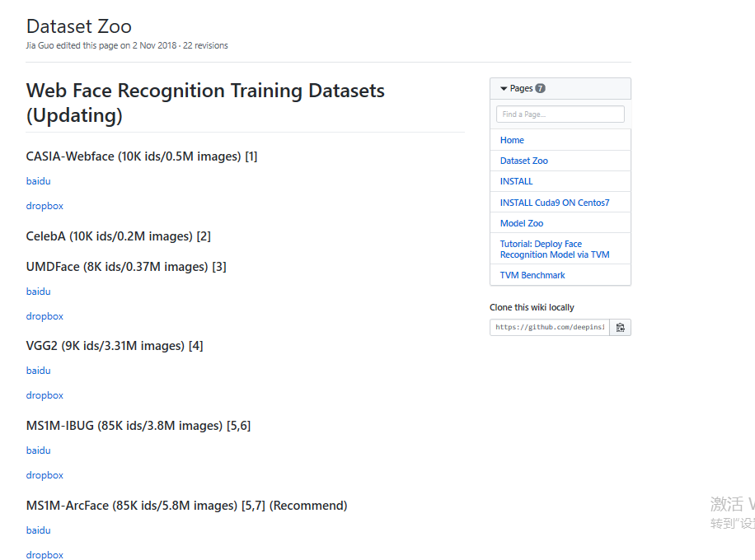The image size is (755, 560).
Task: Click the dropbox link under CASIA-Webface
Action: pyautogui.click(x=45, y=206)
